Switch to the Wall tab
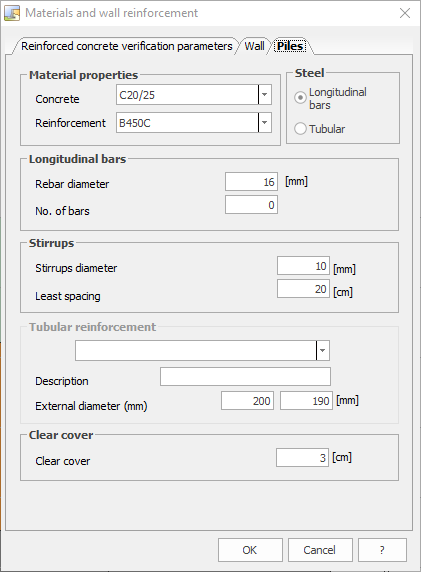This screenshot has width=421, height=572. click(254, 46)
